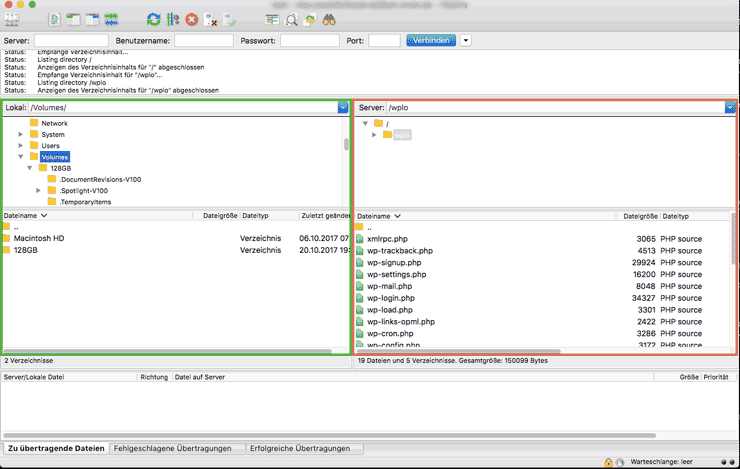This screenshot has height=469, width=740.
Task: Click the Benutzername input field
Action: tap(203, 41)
